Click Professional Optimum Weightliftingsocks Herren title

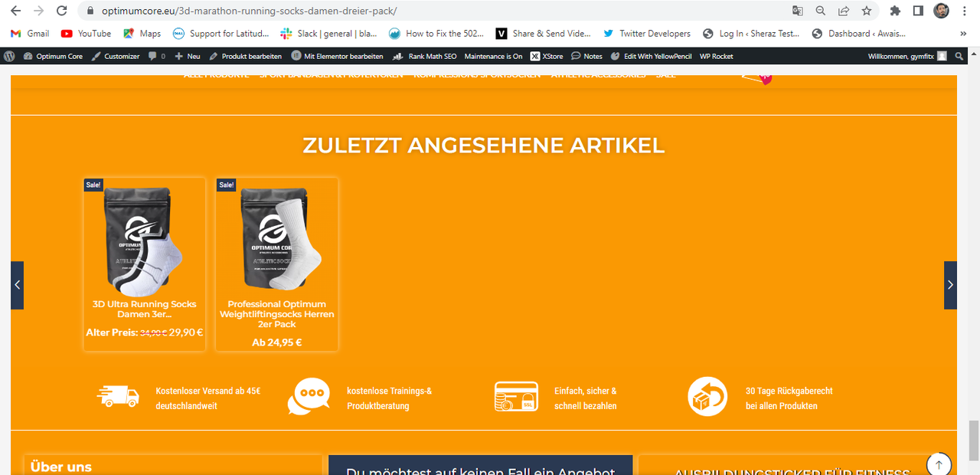[277, 314]
